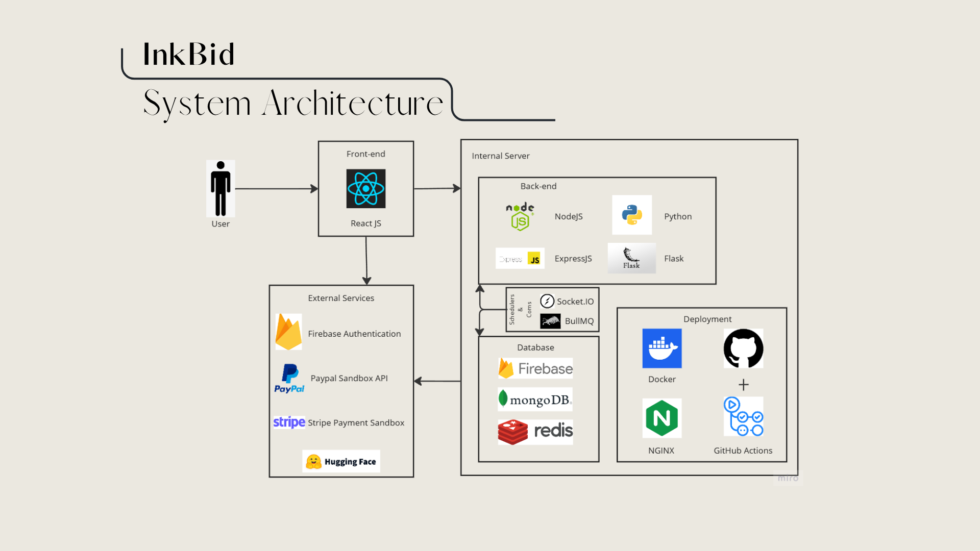
Task: Select the NodeJS logo icon
Action: click(x=520, y=216)
